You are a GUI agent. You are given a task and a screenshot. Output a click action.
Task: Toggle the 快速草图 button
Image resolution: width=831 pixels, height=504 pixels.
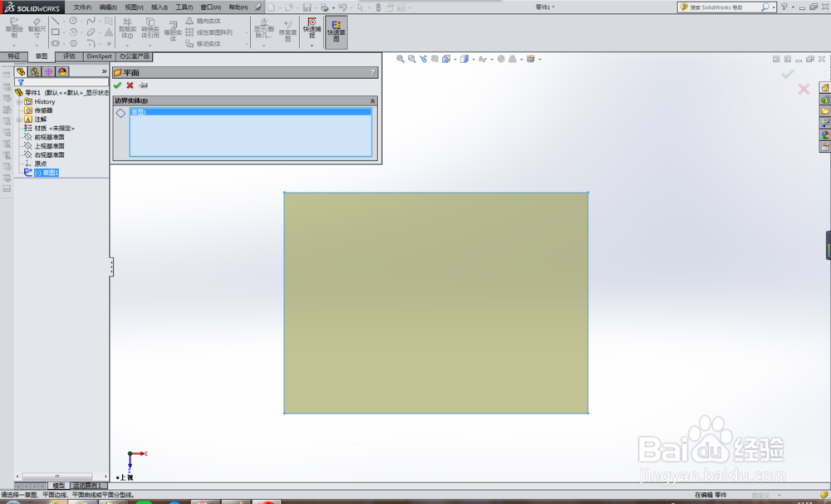[336, 32]
